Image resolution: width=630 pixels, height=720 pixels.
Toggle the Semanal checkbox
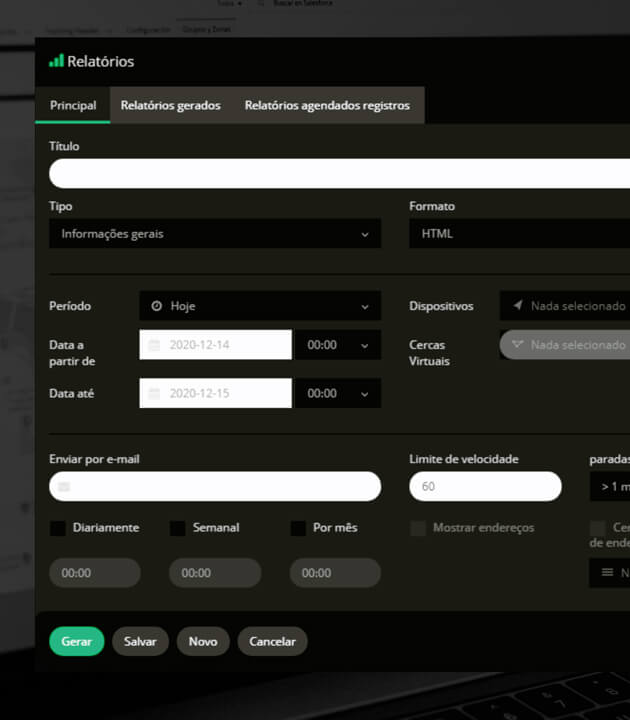click(x=178, y=528)
